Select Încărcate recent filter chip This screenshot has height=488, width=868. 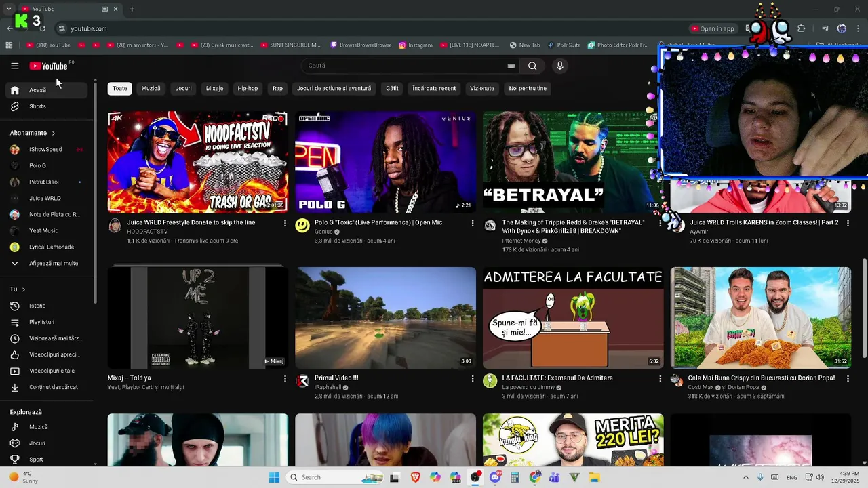434,88
